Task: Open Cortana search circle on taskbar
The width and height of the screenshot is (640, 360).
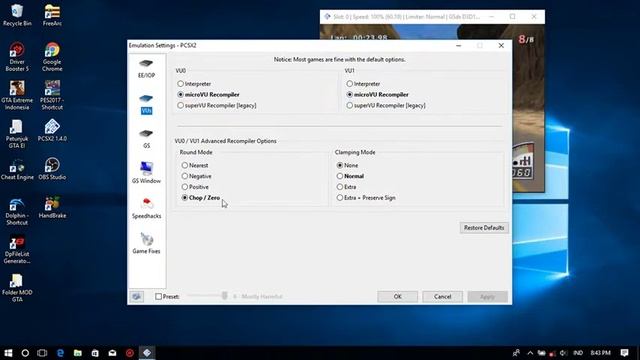Action: (25, 353)
